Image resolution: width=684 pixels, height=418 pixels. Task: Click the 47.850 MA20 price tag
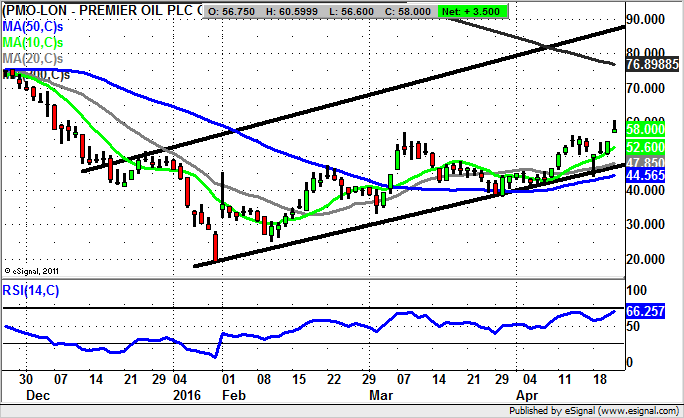645,161
